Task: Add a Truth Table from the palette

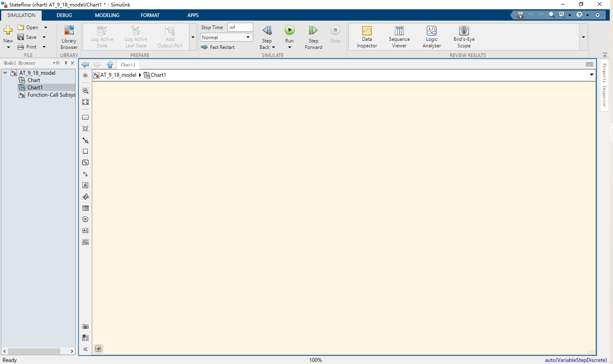Action: [x=85, y=208]
